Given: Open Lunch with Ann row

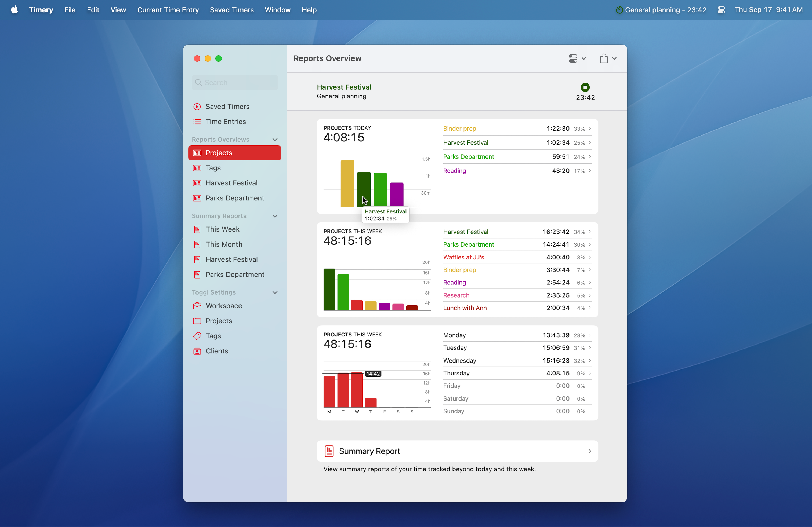Looking at the screenshot, I should pos(517,308).
